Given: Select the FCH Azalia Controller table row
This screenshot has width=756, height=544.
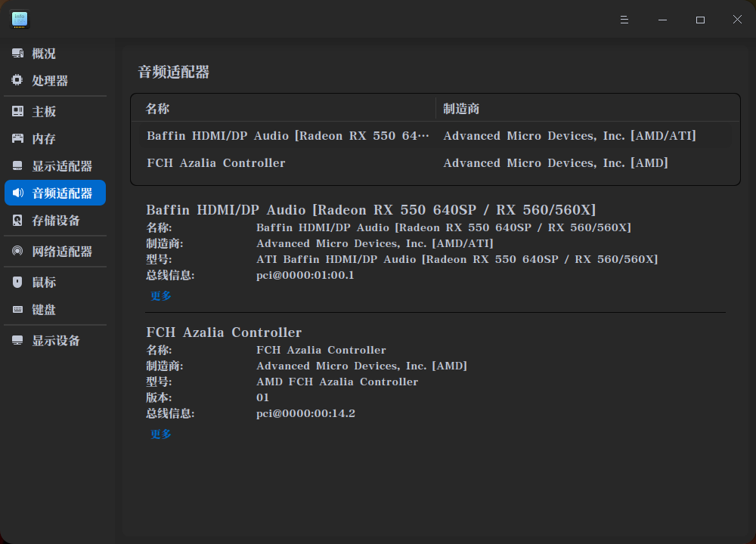Looking at the screenshot, I should (x=435, y=163).
